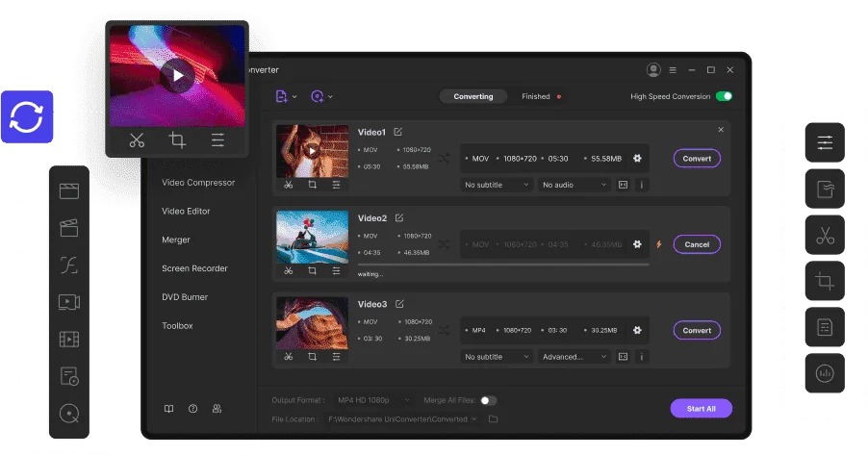
Task: Open Video3 output settings gear
Action: click(637, 330)
